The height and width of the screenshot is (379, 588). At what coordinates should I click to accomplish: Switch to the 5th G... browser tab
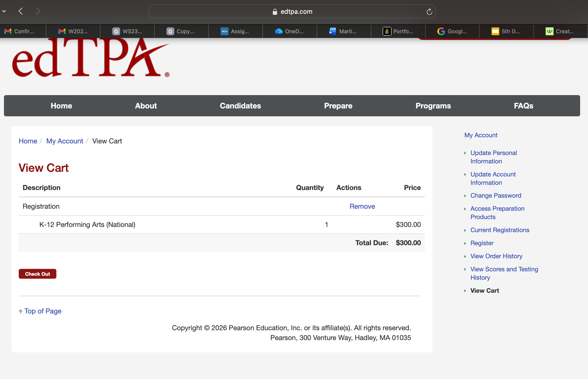point(506,31)
